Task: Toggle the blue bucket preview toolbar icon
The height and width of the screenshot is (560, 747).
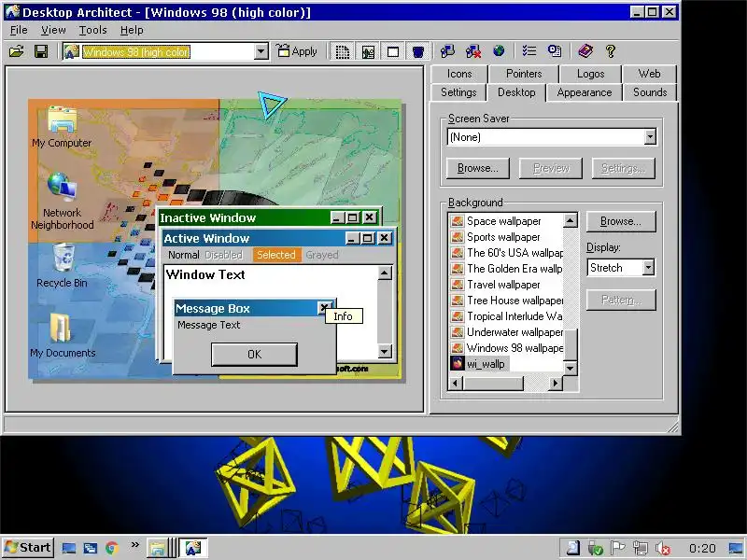Action: click(418, 51)
